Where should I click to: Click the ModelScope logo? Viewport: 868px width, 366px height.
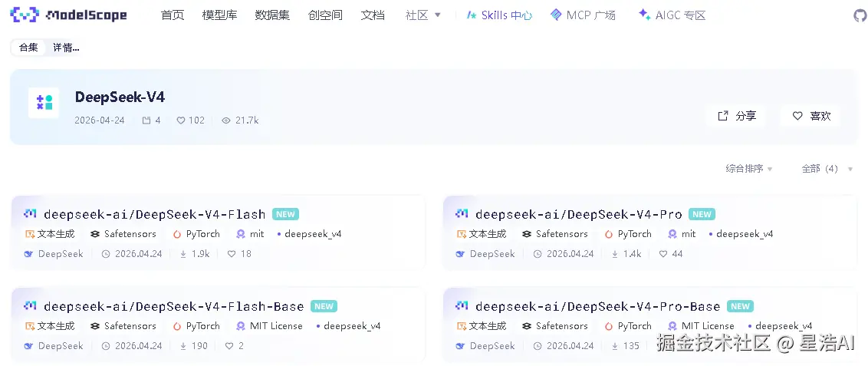click(69, 15)
